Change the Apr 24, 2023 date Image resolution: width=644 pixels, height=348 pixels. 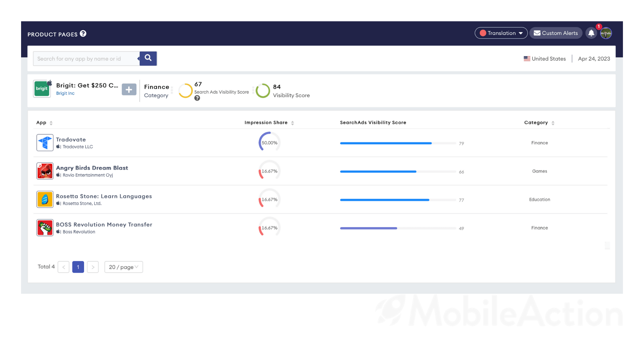coord(594,59)
